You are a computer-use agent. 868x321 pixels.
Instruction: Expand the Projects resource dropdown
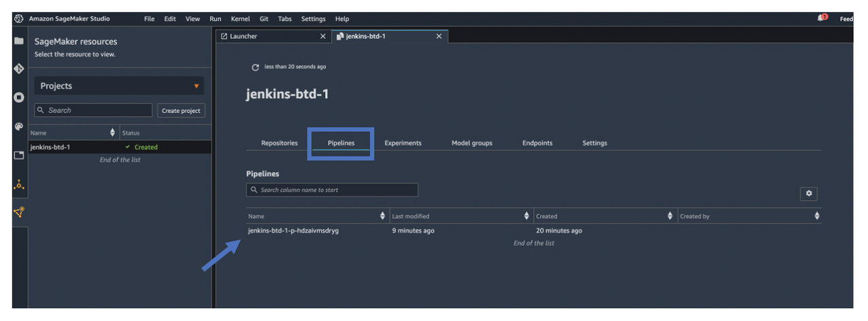[x=119, y=86]
